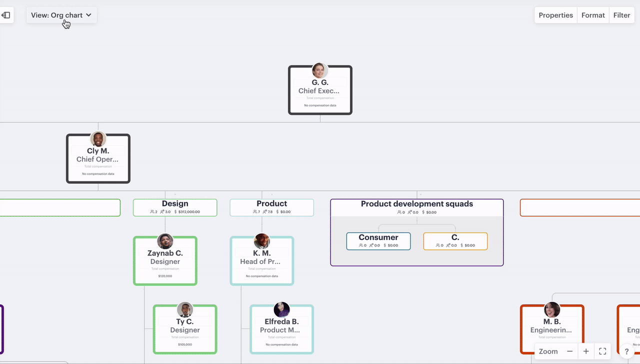Image resolution: width=640 pixels, height=364 pixels.
Task: Open the help question mark icon
Action: 626,351
